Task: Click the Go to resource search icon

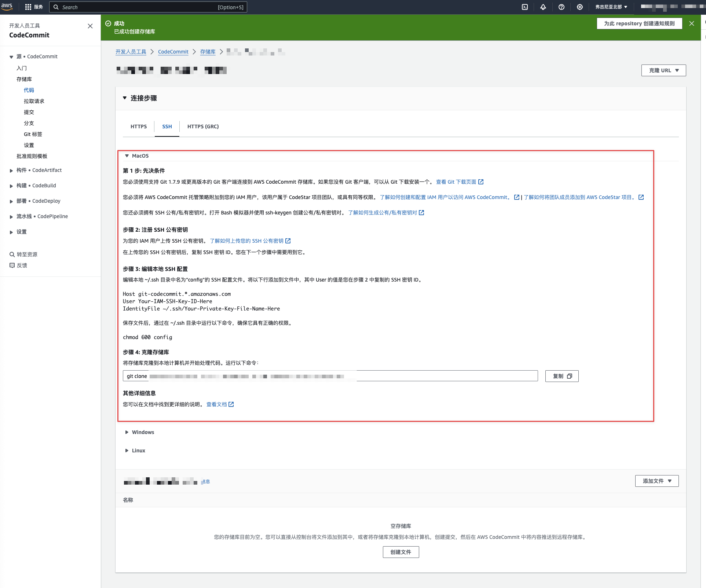Action: tap(12, 254)
